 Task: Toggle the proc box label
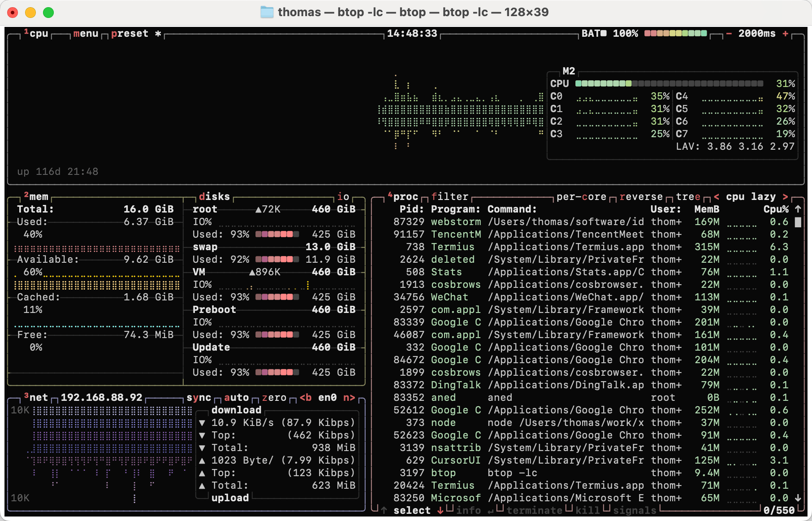point(403,196)
